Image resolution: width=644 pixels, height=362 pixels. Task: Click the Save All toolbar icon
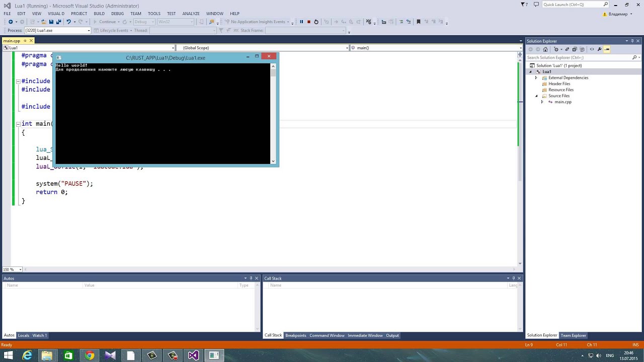58,22
